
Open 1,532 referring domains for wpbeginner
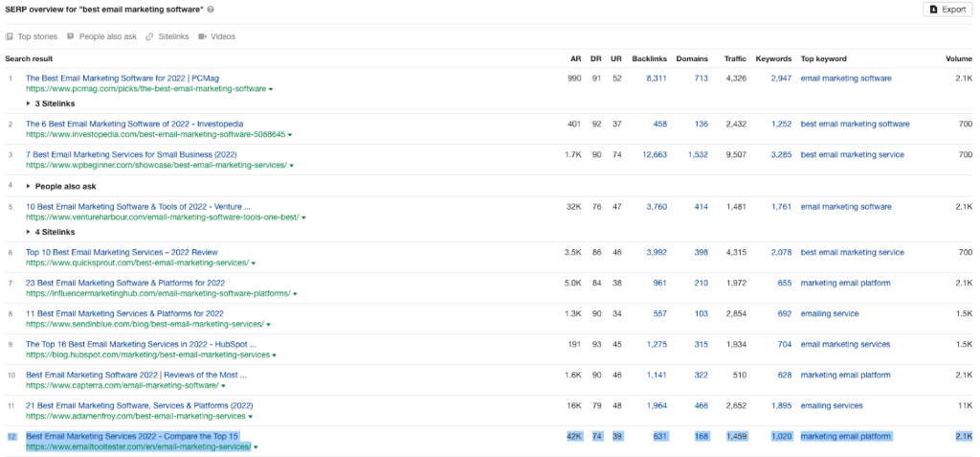click(698, 154)
